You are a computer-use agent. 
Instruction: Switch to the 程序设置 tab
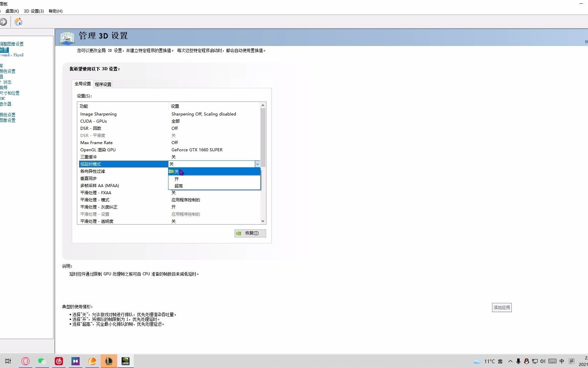click(103, 84)
